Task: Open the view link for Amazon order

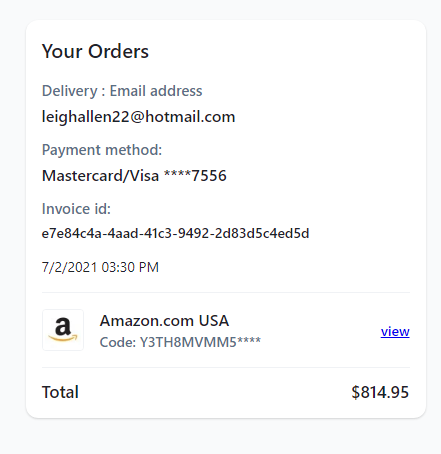Action: click(x=395, y=331)
